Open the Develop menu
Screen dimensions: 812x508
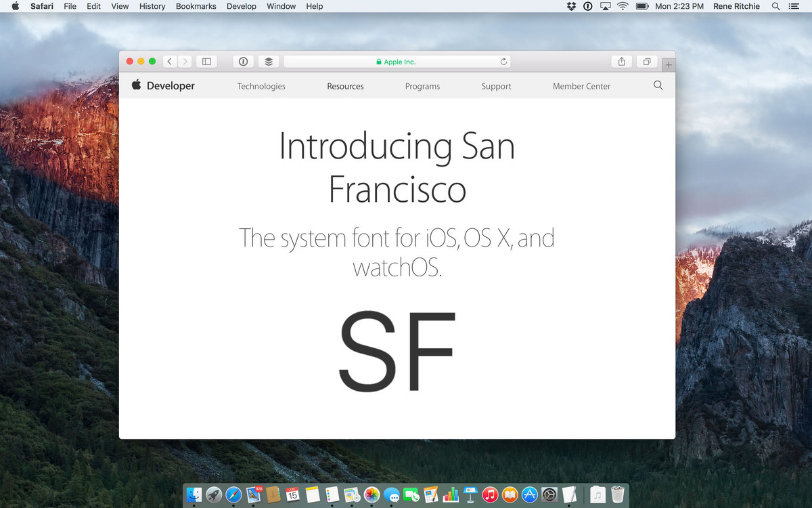[242, 6]
